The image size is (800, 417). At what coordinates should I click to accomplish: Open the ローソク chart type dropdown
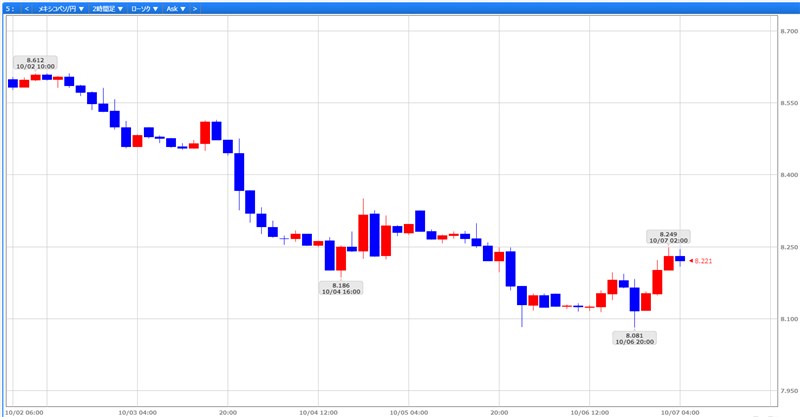pyautogui.click(x=144, y=8)
